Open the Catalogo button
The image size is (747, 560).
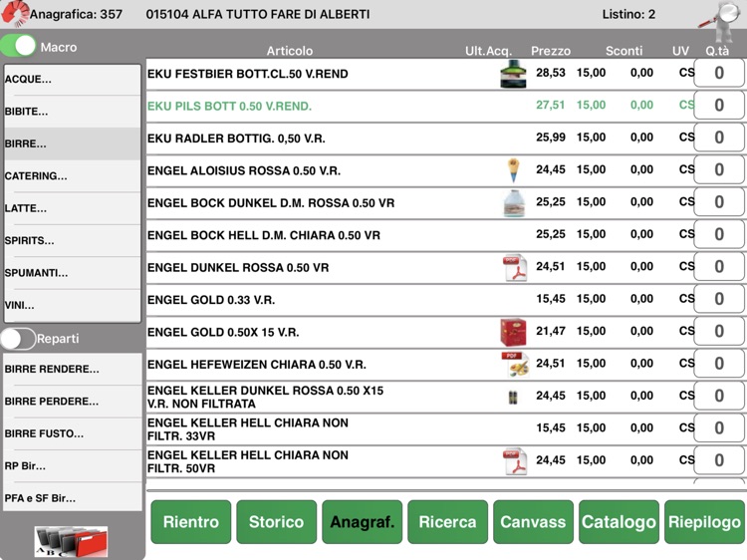coord(619,522)
